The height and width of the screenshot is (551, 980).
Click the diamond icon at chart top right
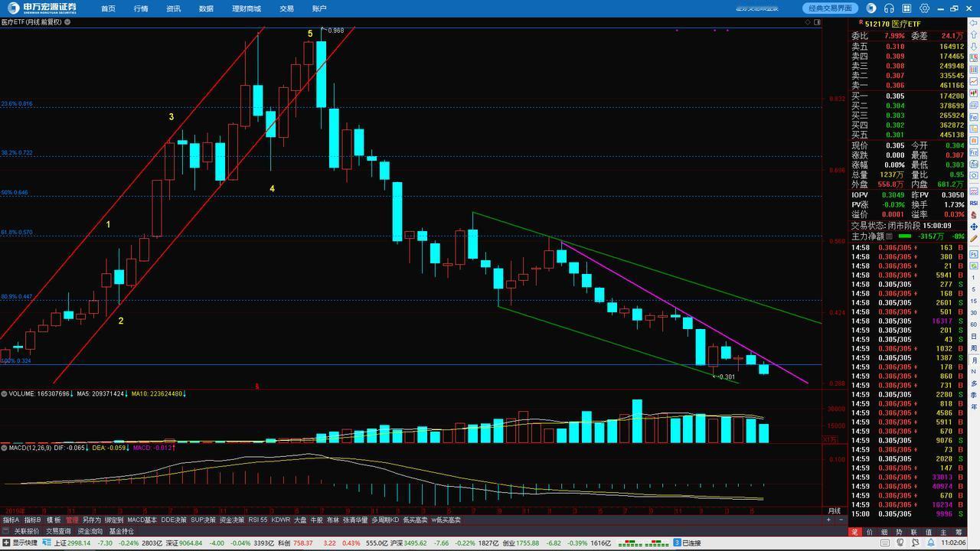(x=808, y=22)
